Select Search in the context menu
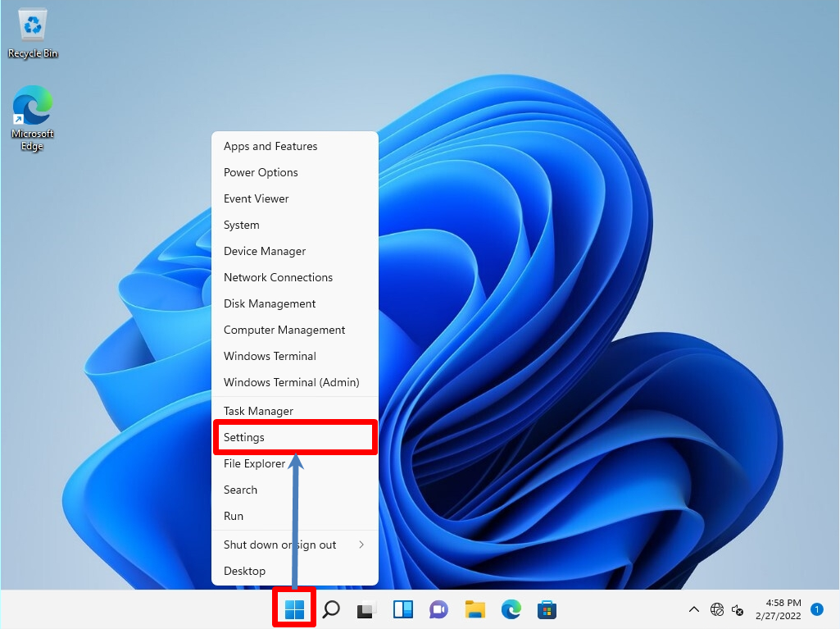 point(295,490)
